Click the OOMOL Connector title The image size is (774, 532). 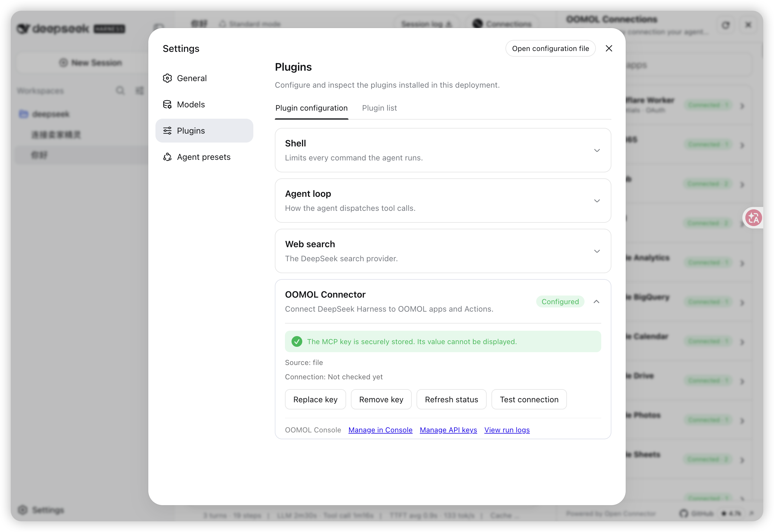click(325, 294)
